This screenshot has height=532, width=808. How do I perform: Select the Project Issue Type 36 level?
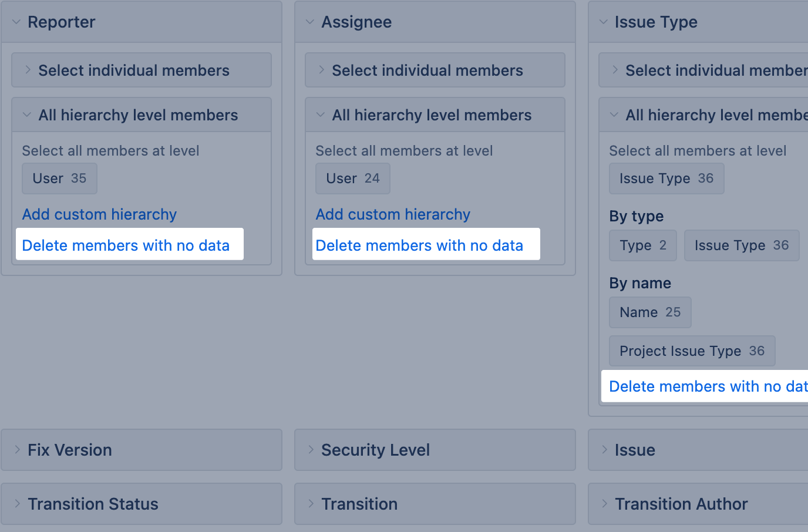click(692, 351)
